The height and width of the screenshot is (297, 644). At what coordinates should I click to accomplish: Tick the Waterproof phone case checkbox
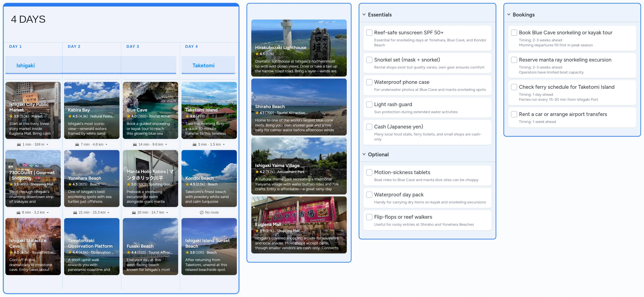[369, 82]
